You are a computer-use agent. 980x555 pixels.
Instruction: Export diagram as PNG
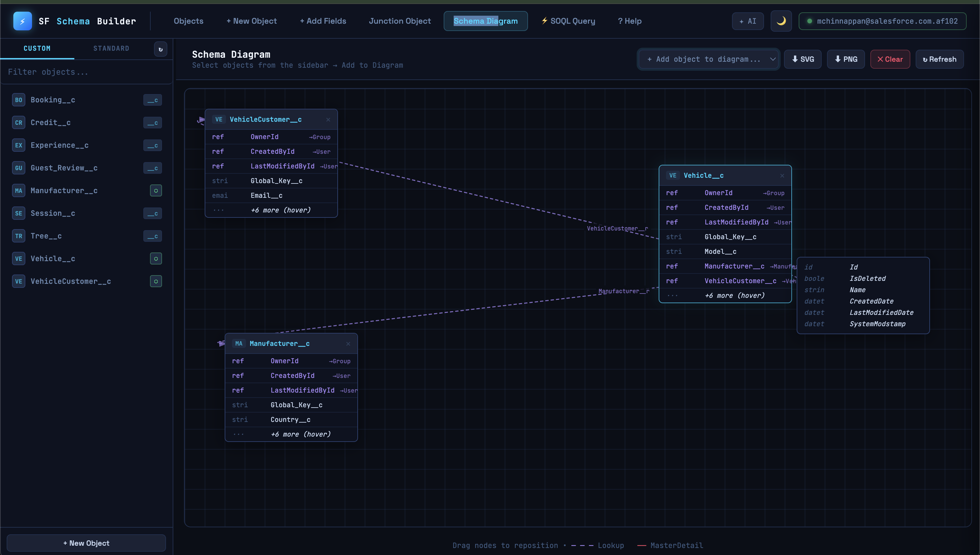tap(846, 59)
